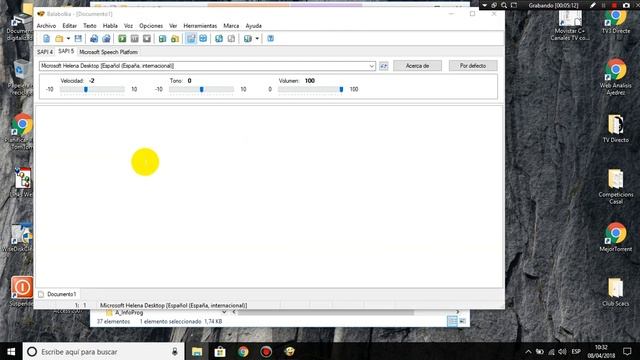The image size is (640, 360).
Task: Open the Marca menu
Action: pyautogui.click(x=231, y=26)
